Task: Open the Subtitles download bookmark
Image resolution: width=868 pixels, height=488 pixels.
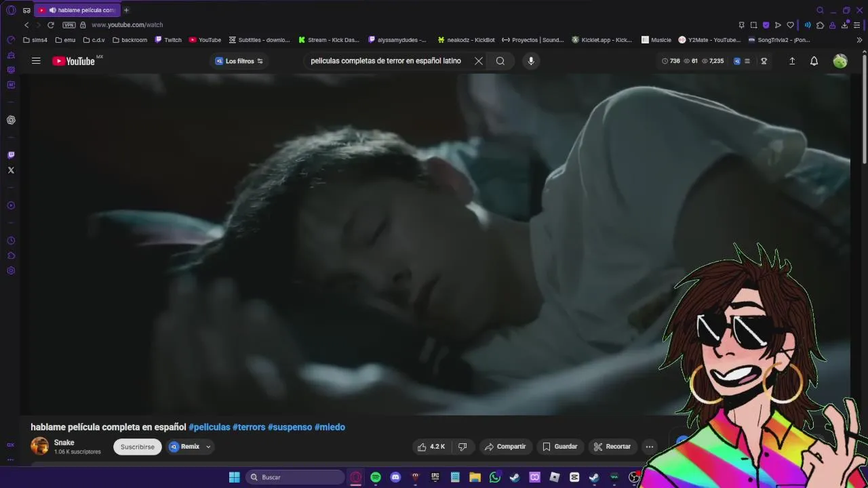Action: click(x=260, y=40)
